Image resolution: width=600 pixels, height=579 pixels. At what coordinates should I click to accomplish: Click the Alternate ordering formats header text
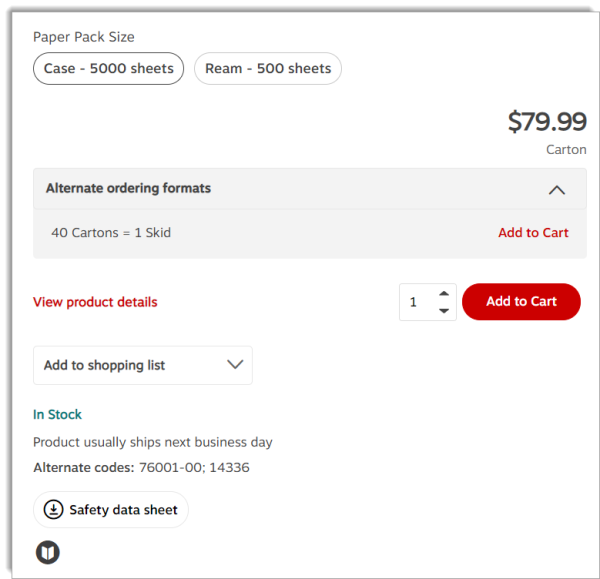tap(128, 188)
